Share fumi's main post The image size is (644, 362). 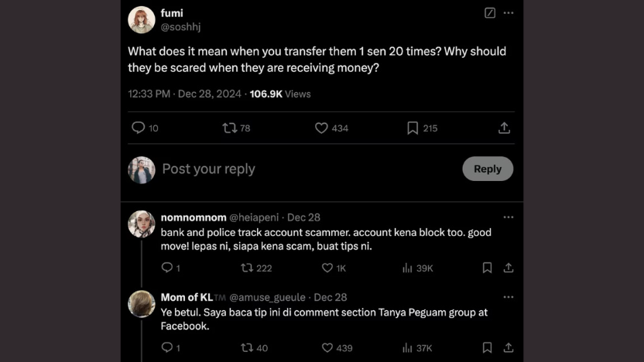(x=504, y=128)
